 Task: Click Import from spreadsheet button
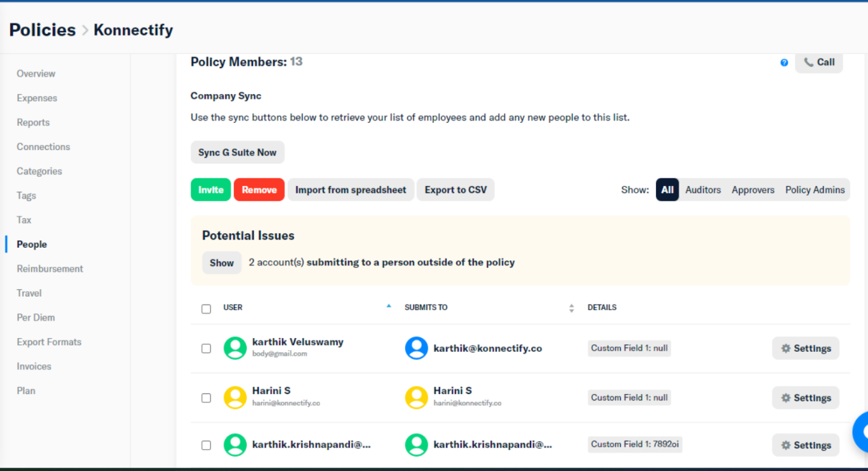[351, 190]
